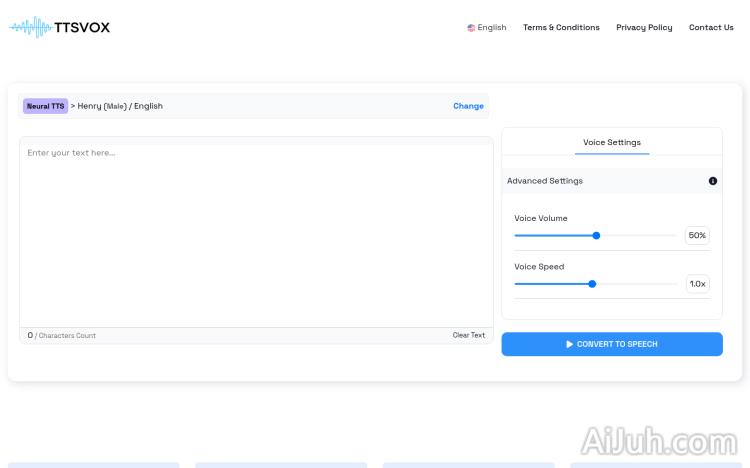Click the info icon beside Advanced Settings
This screenshot has width=750, height=468.
[713, 181]
